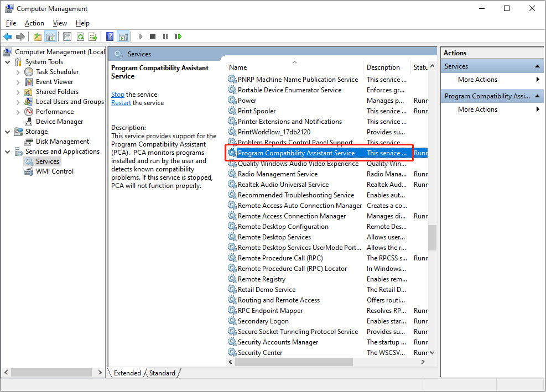
Task: Collapse the Program Compatibility Assi... actions section
Action: pyautogui.click(x=537, y=95)
